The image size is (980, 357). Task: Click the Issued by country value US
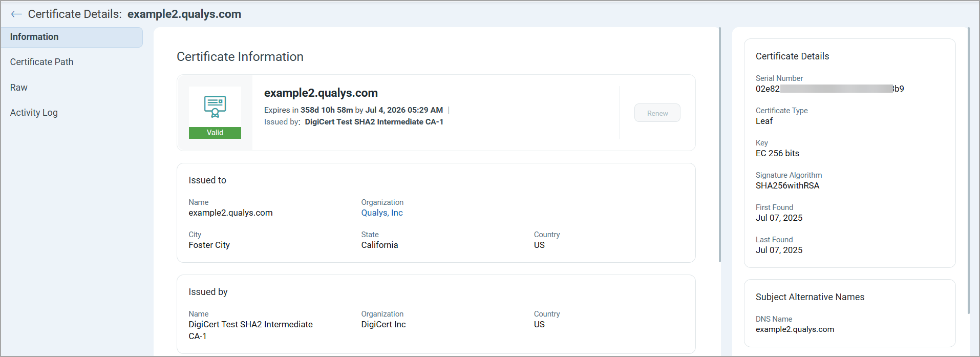pos(539,325)
